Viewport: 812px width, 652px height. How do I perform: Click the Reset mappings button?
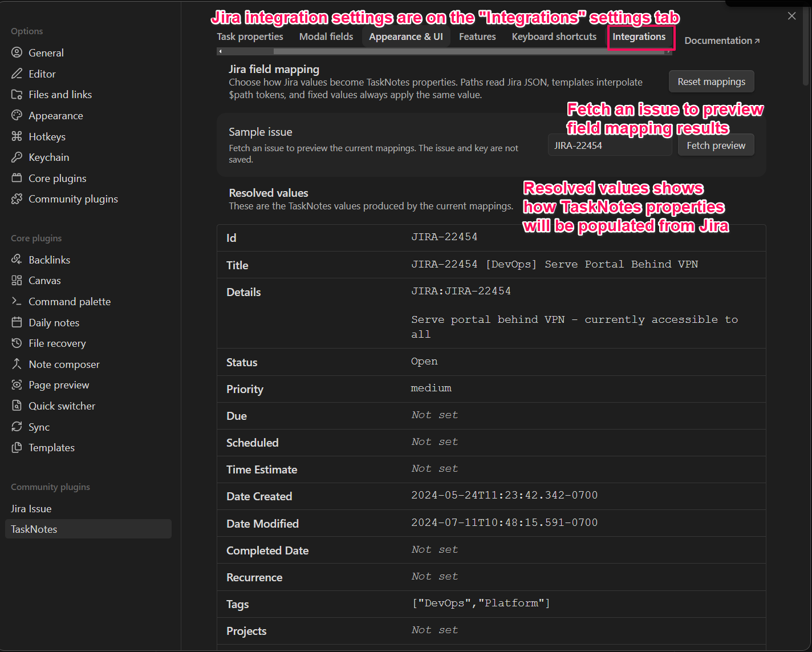click(712, 82)
